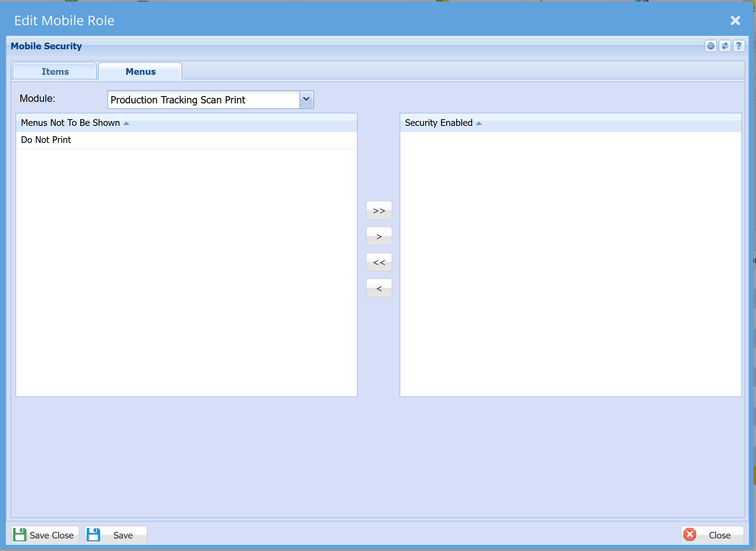Move all menus right with >> button
Screen dimensions: 756x551
click(x=379, y=210)
